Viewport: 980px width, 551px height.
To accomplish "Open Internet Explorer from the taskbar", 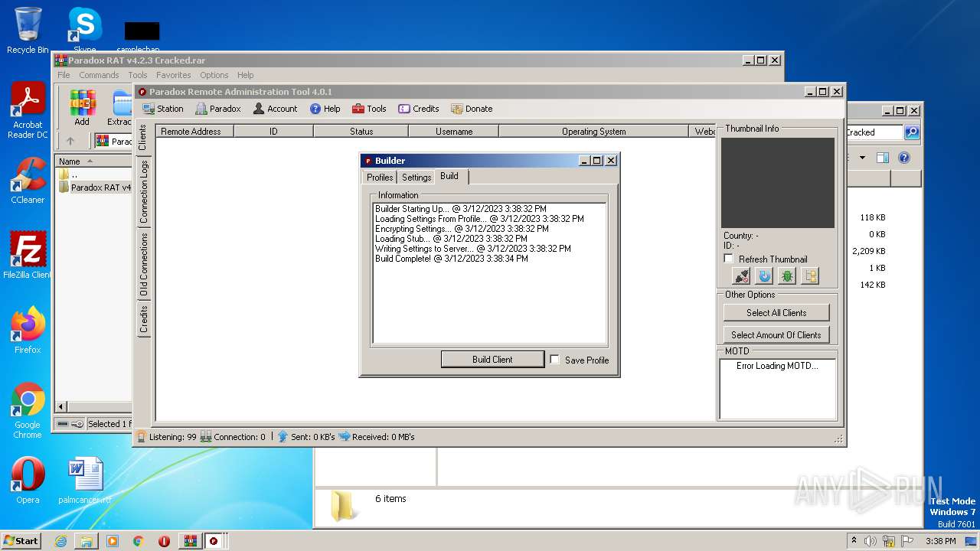I will (x=60, y=541).
